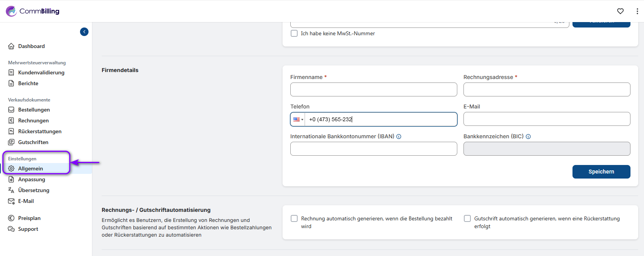Click the IBAN input field
Screen dimensions: 644x256
pyautogui.click(x=373, y=149)
